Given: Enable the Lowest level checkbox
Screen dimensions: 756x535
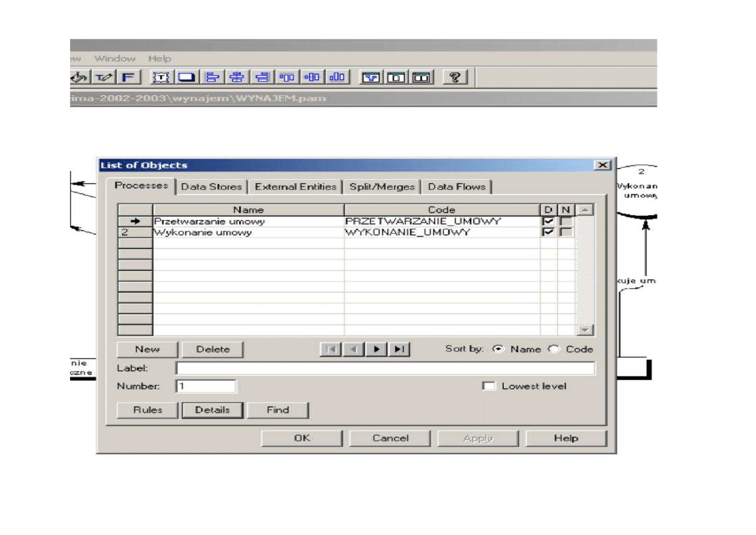Looking at the screenshot, I should [x=488, y=386].
